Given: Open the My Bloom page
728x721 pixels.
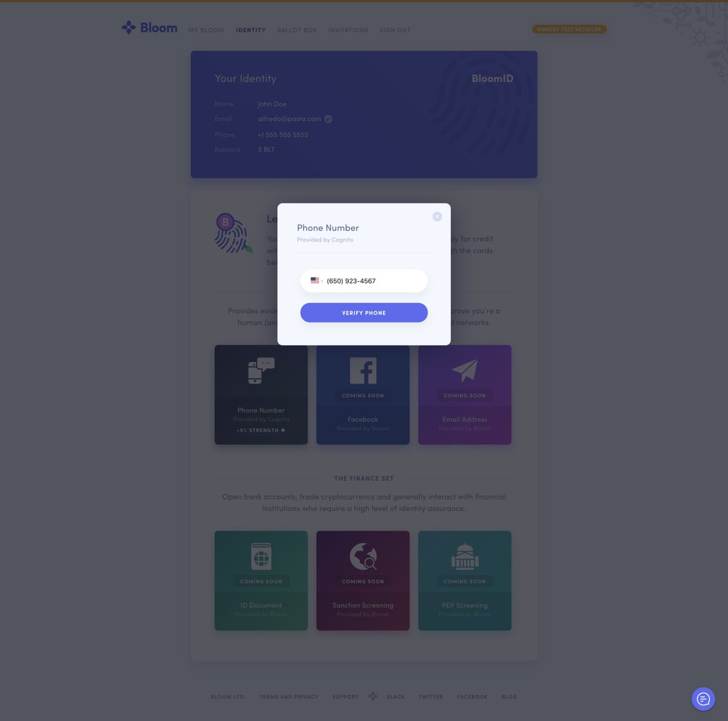Looking at the screenshot, I should 206,30.
